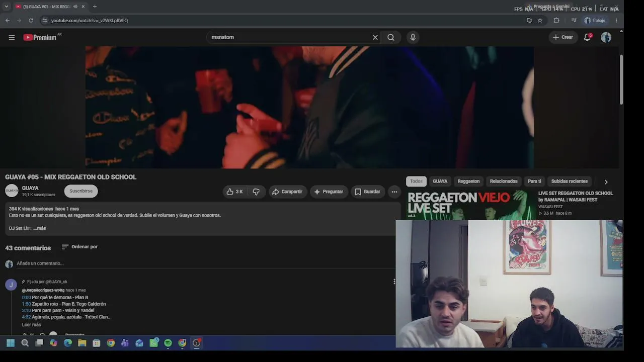Jump to timestamp 3:10 in comment
The image size is (644, 362).
click(x=26, y=311)
